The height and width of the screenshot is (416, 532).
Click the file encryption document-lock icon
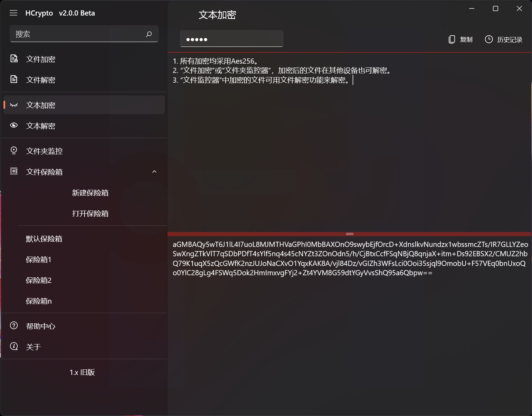tap(14, 58)
